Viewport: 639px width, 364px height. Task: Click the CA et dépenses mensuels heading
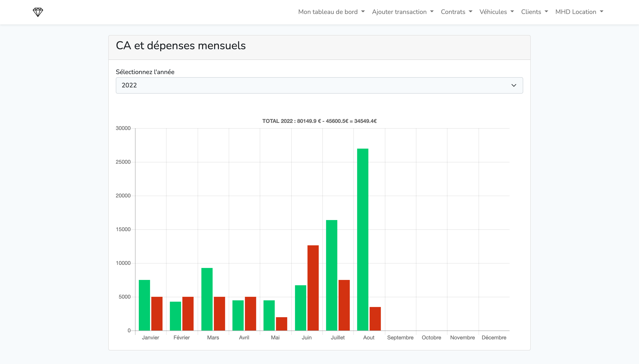pos(181,46)
